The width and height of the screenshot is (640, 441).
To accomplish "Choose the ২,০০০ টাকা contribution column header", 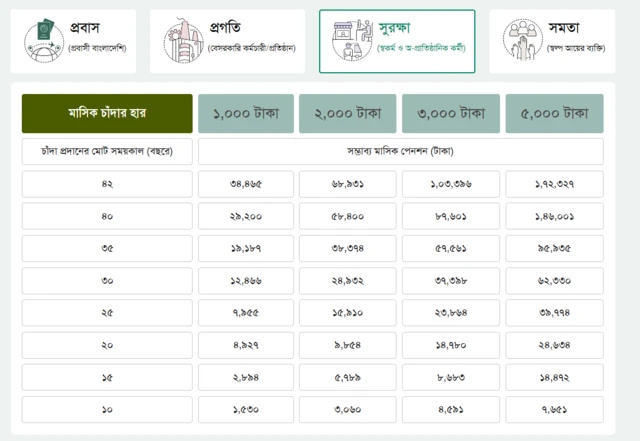I will [x=348, y=114].
